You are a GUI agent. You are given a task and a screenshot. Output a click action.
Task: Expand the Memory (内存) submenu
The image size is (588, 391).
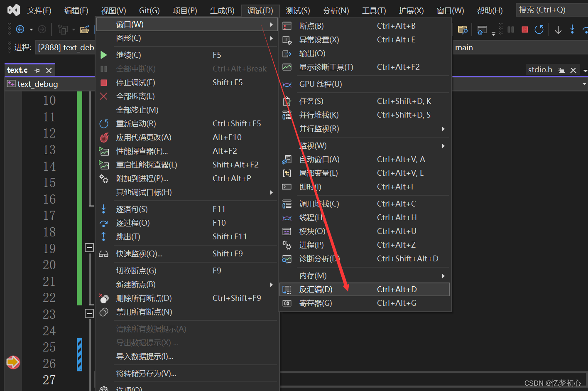[x=364, y=276]
